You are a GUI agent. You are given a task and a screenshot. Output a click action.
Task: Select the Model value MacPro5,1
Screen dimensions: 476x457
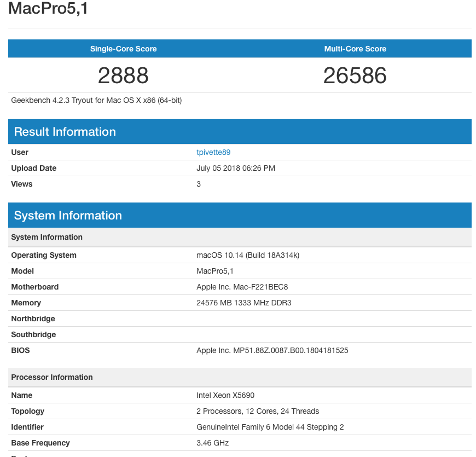click(215, 271)
